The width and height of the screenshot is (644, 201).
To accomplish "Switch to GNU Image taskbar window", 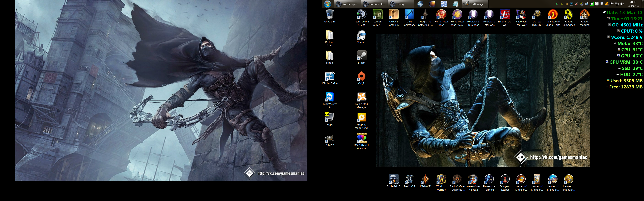I will [475, 4].
